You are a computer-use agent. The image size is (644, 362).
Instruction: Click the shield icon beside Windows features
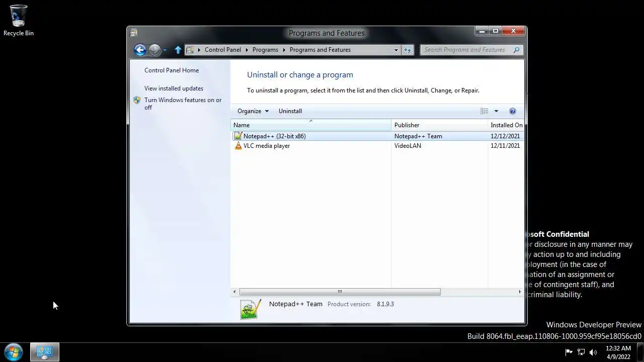click(137, 100)
